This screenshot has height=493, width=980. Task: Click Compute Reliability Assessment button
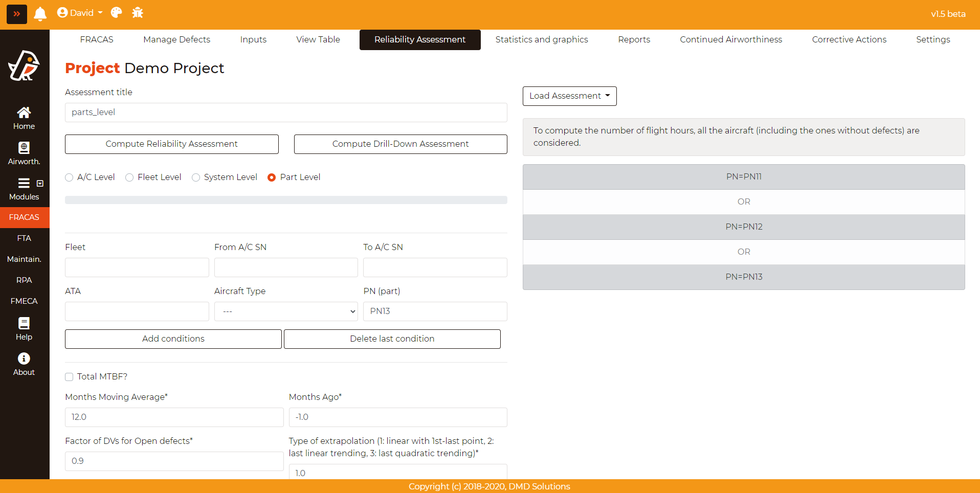(x=171, y=144)
